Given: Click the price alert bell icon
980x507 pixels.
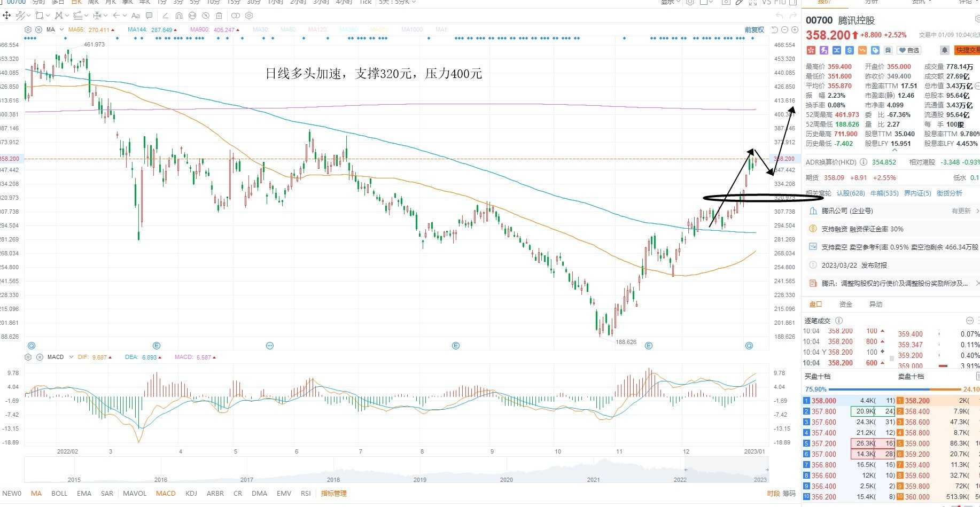Looking at the screenshot, I should [x=944, y=50].
